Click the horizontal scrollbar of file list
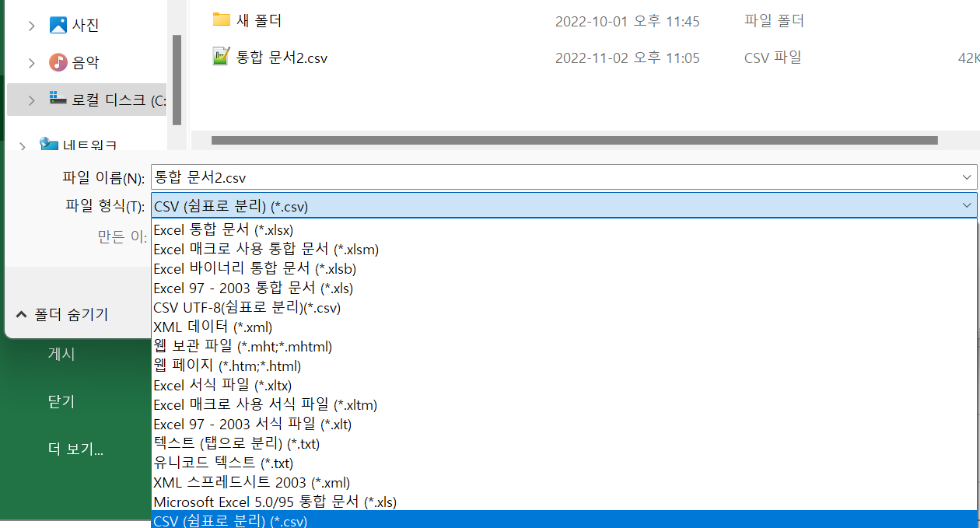The width and height of the screenshot is (980, 528). (574, 141)
